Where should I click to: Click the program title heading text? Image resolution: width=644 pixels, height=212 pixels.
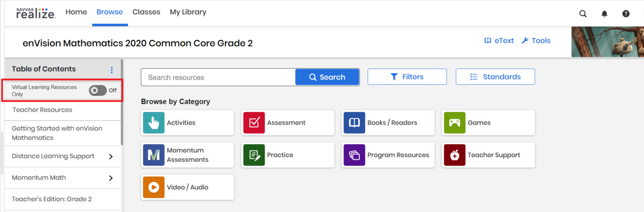(137, 43)
